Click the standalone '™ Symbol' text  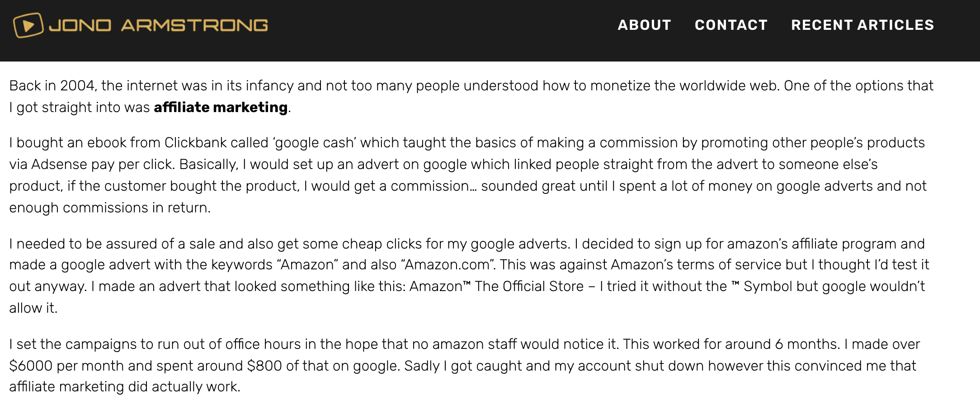click(762, 287)
